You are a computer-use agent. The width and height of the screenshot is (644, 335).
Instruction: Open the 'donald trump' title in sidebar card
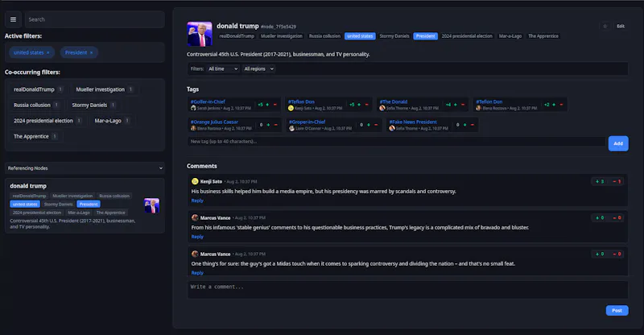click(28, 186)
